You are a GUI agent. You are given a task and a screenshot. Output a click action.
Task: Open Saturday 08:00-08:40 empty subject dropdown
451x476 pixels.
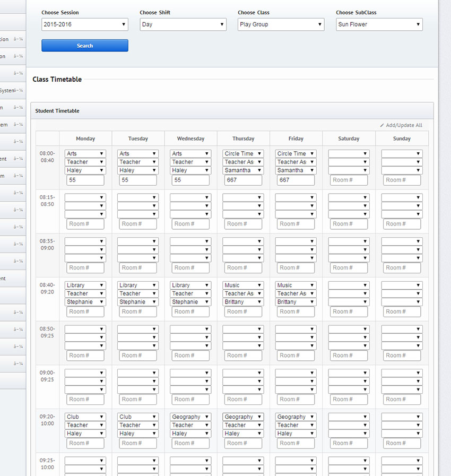coord(349,153)
